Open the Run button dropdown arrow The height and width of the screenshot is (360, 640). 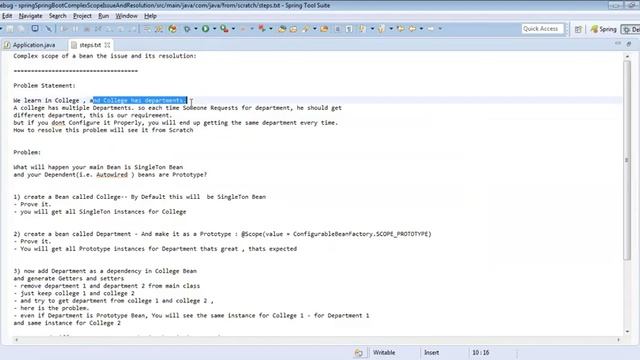[214, 29]
